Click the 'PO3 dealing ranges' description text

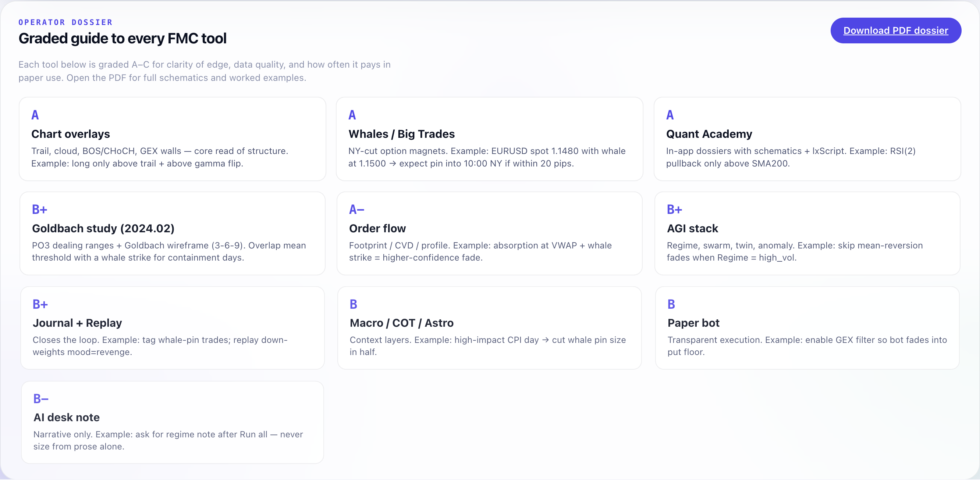[169, 251]
